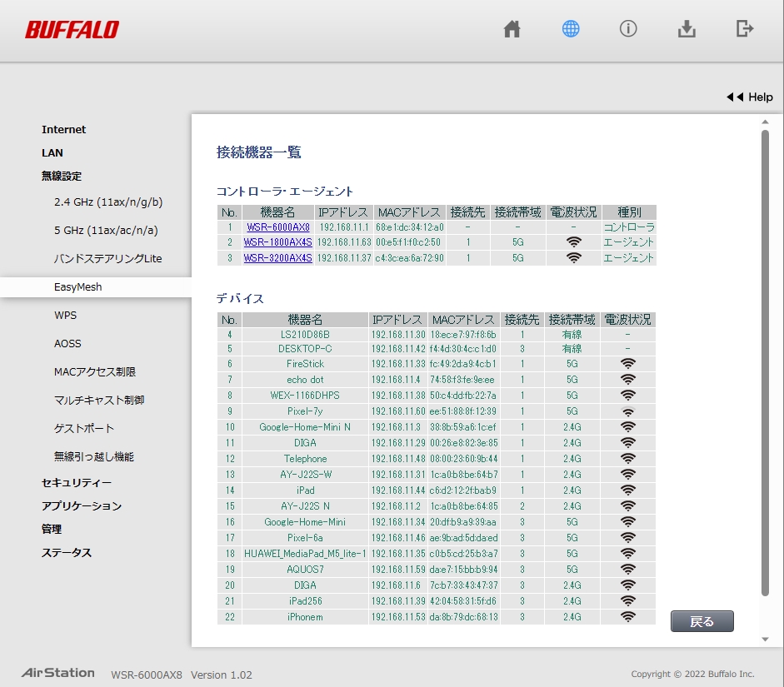Expand the Help panel
The width and height of the screenshot is (784, 687).
coord(749,97)
